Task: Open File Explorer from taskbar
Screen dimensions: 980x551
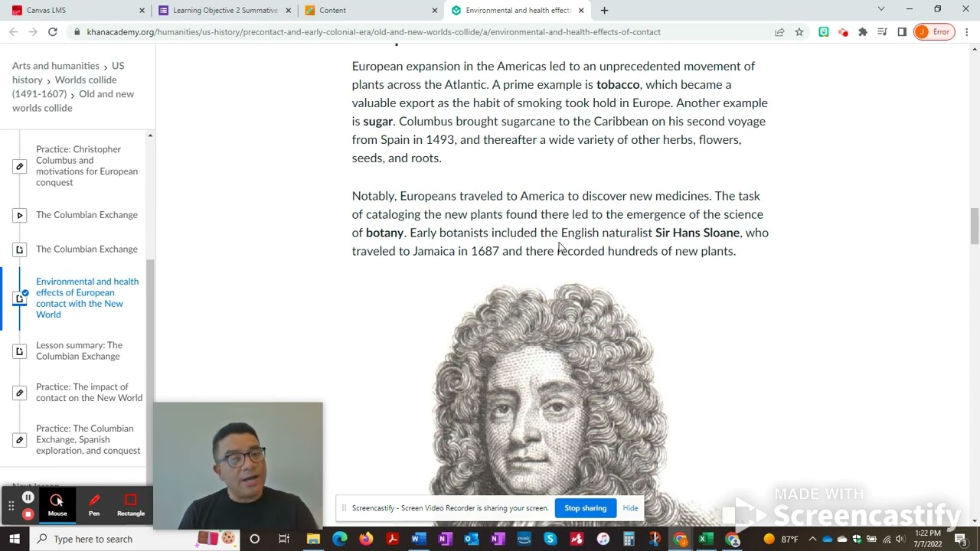Action: [313, 539]
